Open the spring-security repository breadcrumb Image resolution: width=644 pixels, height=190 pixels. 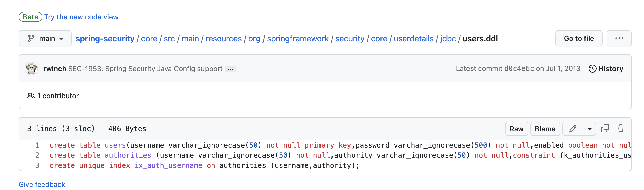coord(105,38)
